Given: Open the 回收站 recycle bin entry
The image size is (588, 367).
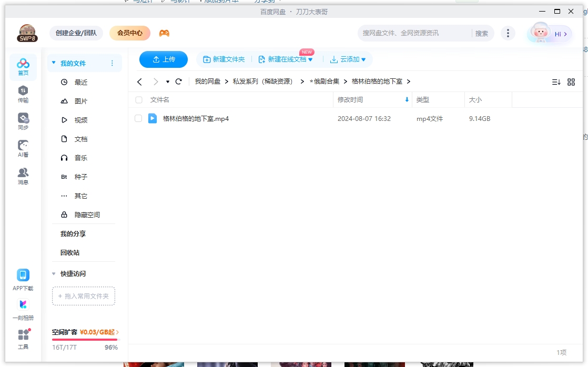Looking at the screenshot, I should pyautogui.click(x=69, y=252).
